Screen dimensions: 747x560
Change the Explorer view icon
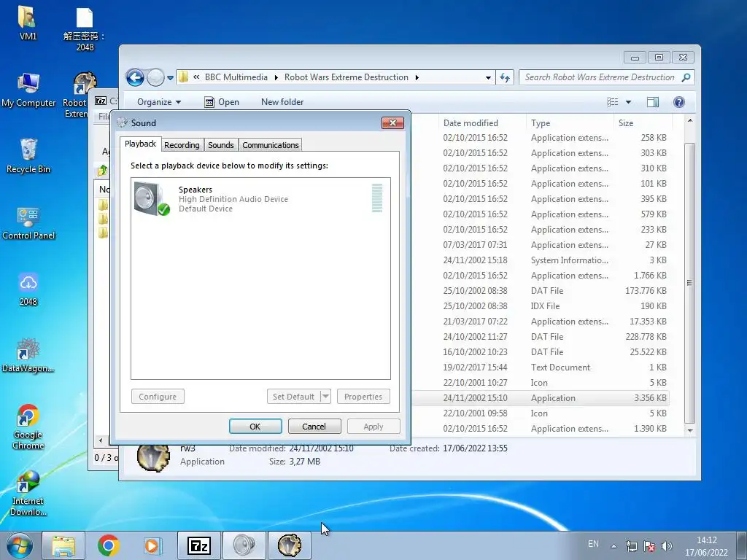click(x=613, y=102)
